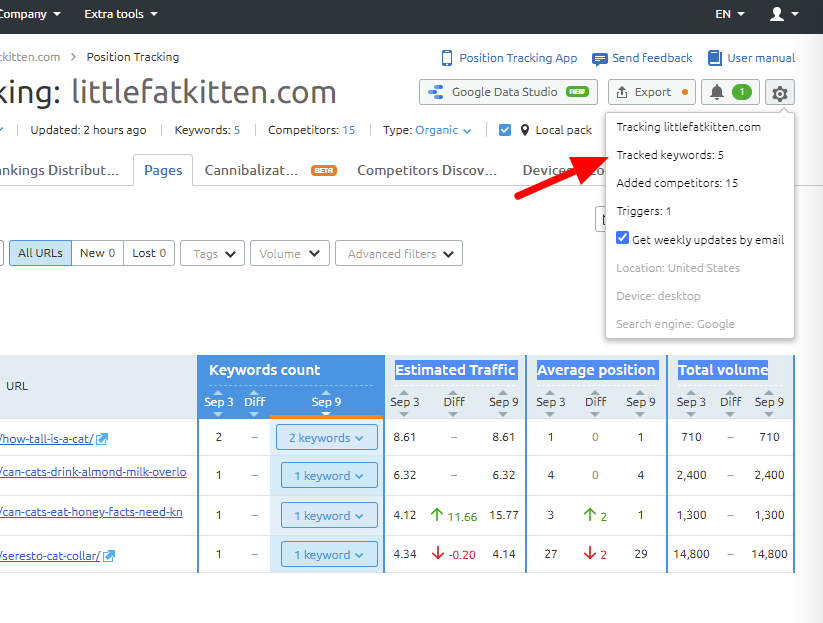
Task: Open the Extra tools menu
Action: 121,14
